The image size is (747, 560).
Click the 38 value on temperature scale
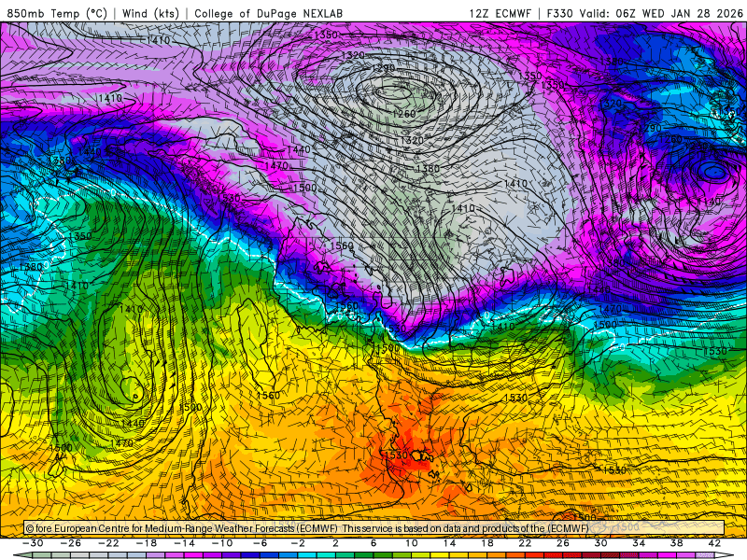pos(676,543)
